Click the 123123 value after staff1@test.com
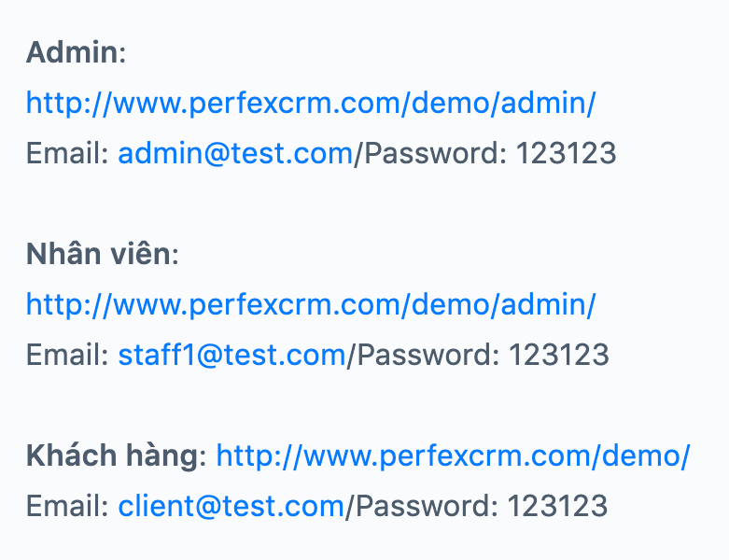Viewport: 729px width, 560px height. (x=559, y=355)
